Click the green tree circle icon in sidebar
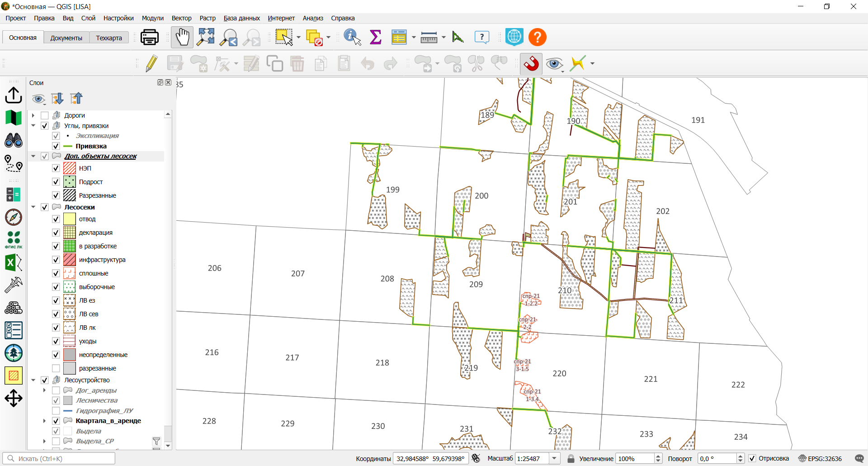 point(14,353)
